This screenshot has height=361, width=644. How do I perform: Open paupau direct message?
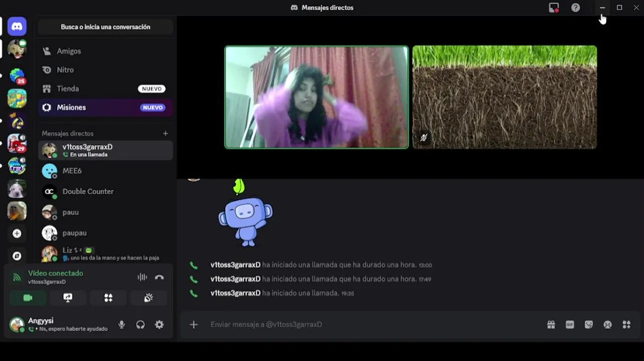pos(105,233)
